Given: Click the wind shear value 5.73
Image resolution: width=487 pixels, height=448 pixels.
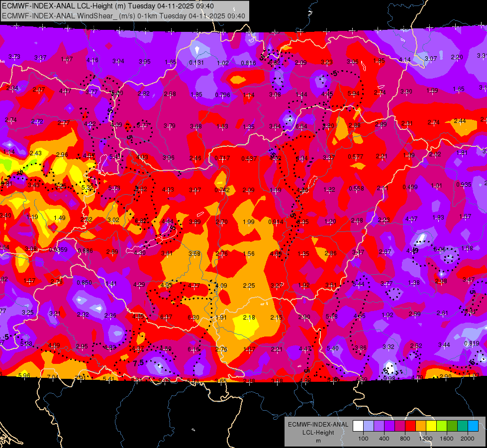Looking at the screenshot, I should 114,188.
